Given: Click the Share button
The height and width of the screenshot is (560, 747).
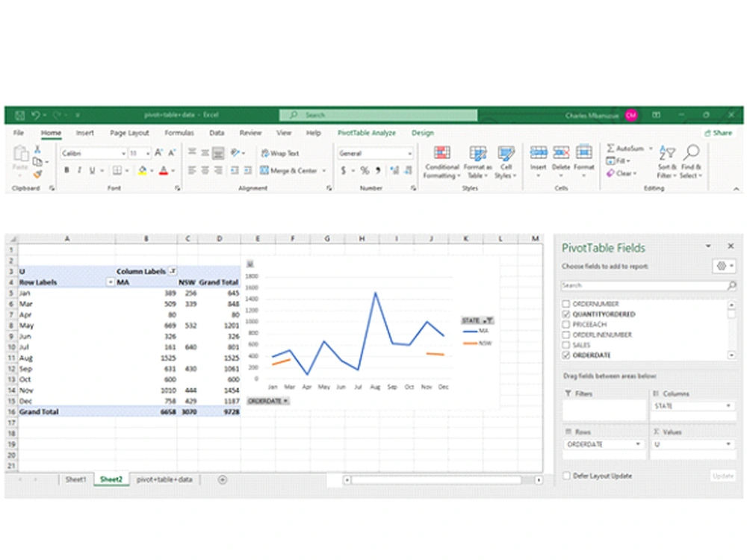Looking at the screenshot, I should (719, 133).
